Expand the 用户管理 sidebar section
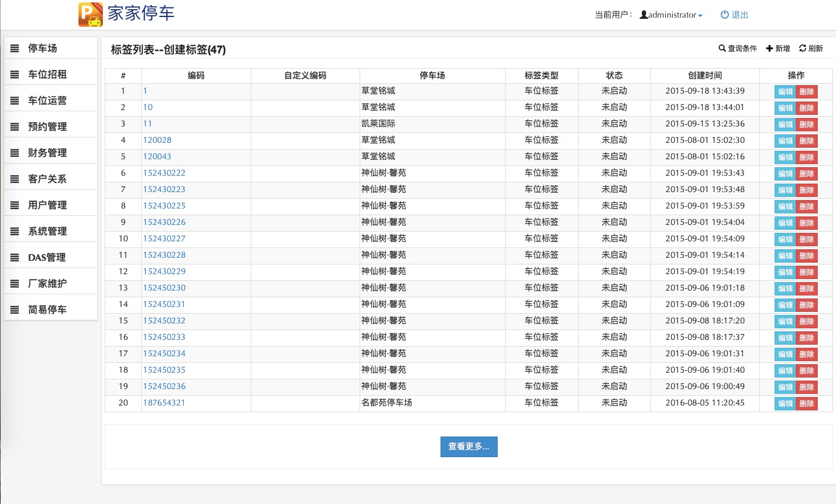This screenshot has height=504, width=836. coord(47,205)
